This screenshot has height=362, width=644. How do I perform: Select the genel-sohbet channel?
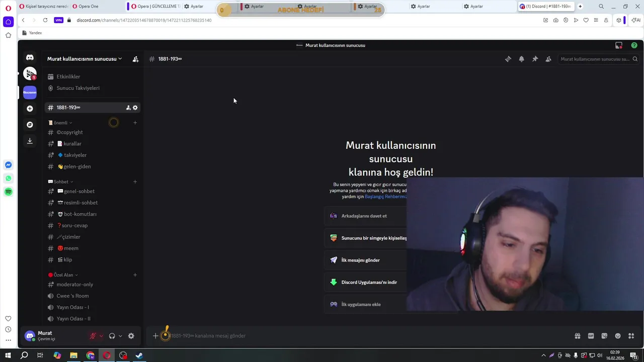click(92, 191)
